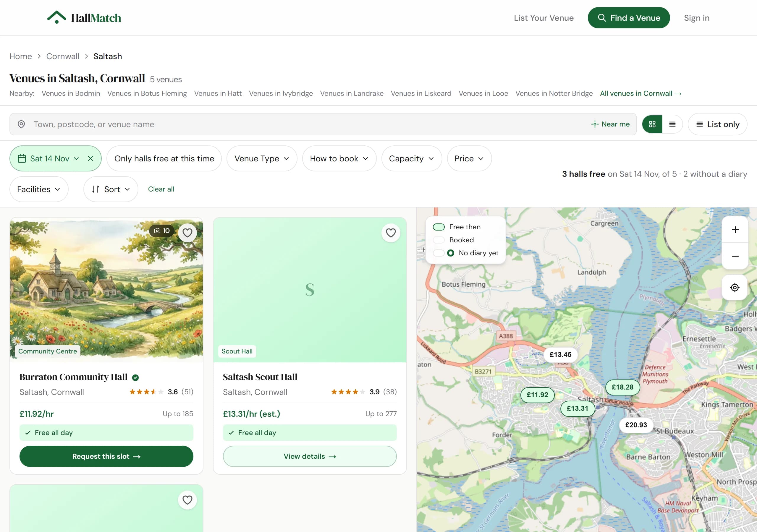Click the 'Free then' map legend swatch
This screenshot has width=757, height=532.
439,227
